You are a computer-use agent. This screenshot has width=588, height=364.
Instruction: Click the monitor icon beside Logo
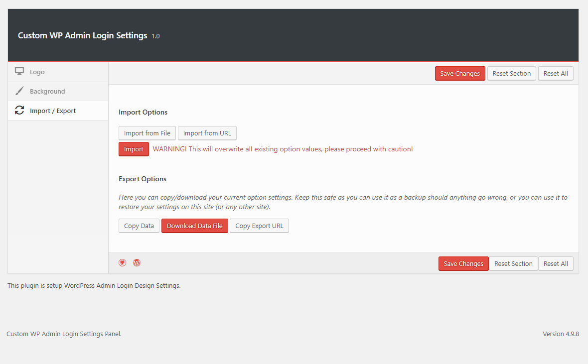point(19,71)
